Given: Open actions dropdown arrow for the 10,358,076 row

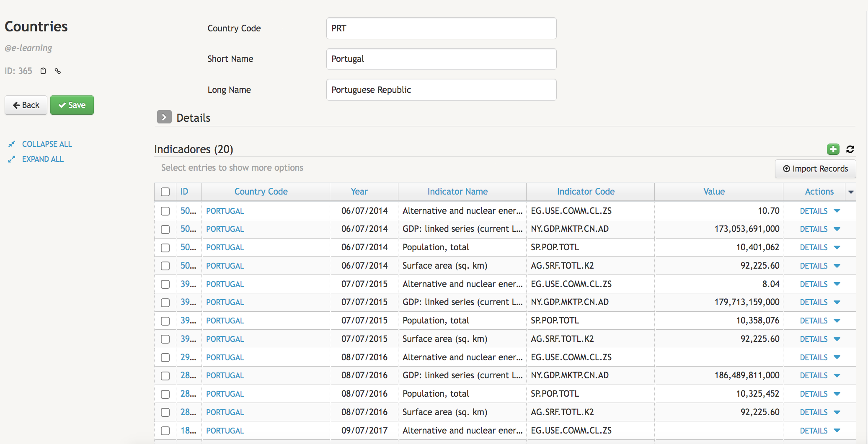Looking at the screenshot, I should [837, 321].
